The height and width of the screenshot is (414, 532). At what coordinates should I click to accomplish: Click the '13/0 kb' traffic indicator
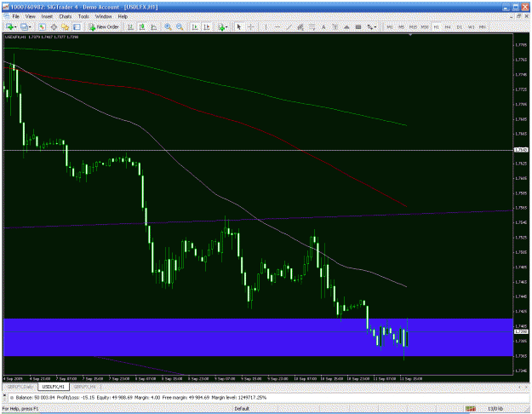(x=495, y=409)
